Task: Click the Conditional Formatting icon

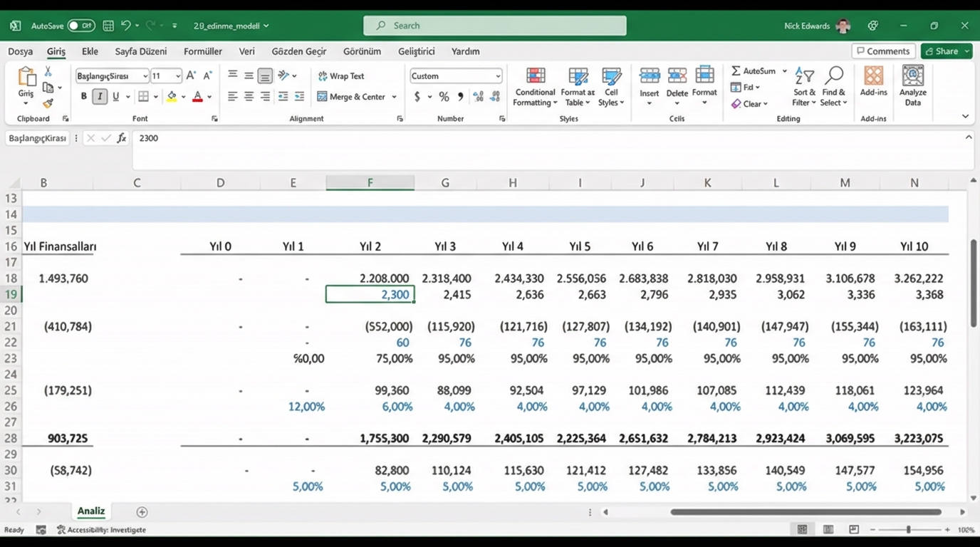Action: point(536,77)
